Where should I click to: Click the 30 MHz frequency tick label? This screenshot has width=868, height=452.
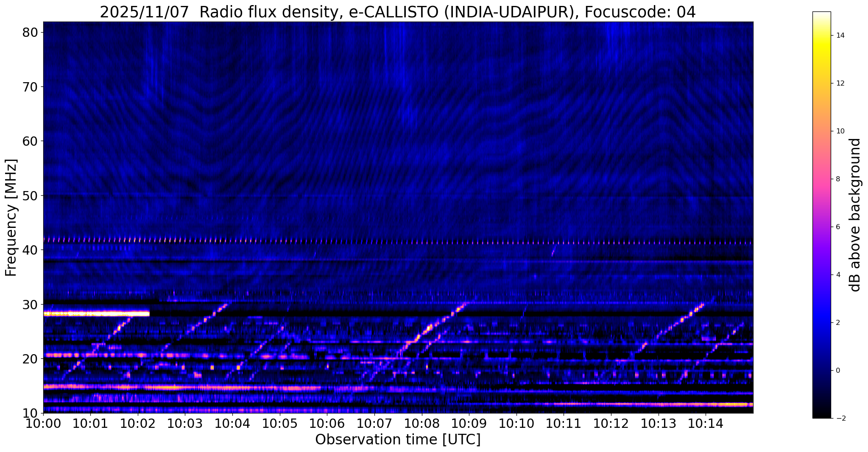30,304
